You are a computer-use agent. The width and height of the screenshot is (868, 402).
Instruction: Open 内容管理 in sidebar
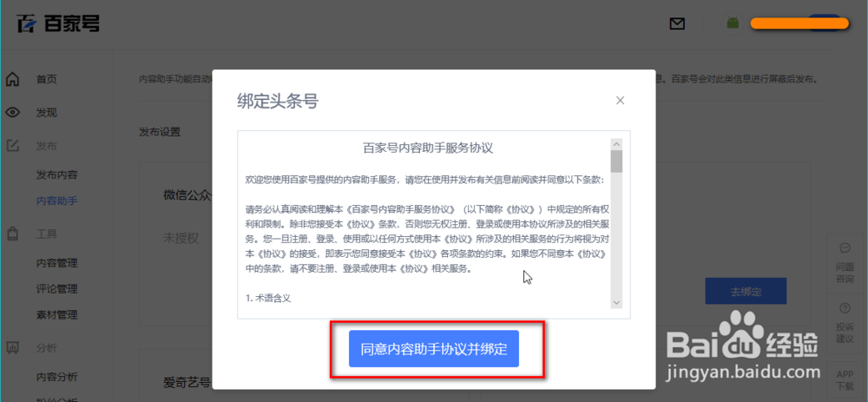point(57,263)
